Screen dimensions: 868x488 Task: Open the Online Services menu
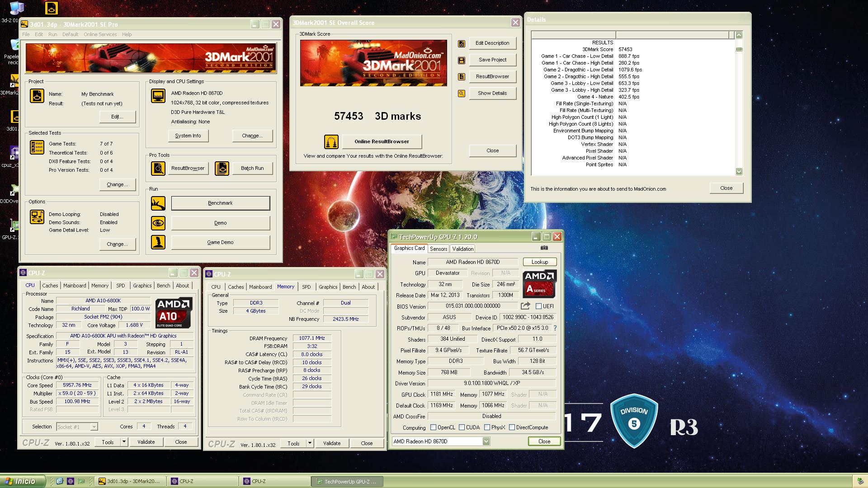(100, 34)
